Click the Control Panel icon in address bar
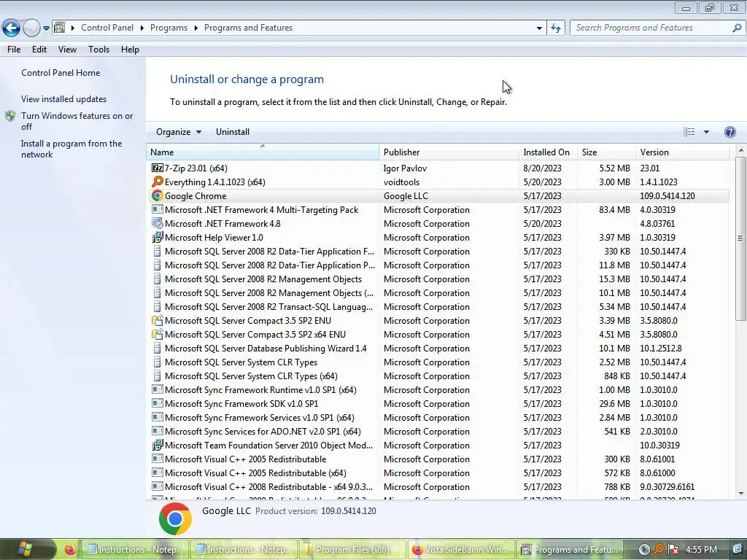The height and width of the screenshot is (560, 747). click(x=60, y=28)
